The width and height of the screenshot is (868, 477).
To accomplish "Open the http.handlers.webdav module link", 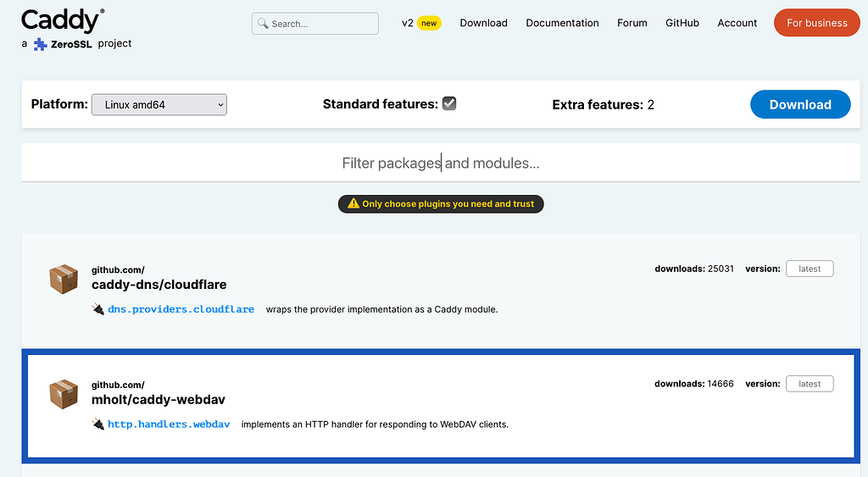I will [169, 424].
